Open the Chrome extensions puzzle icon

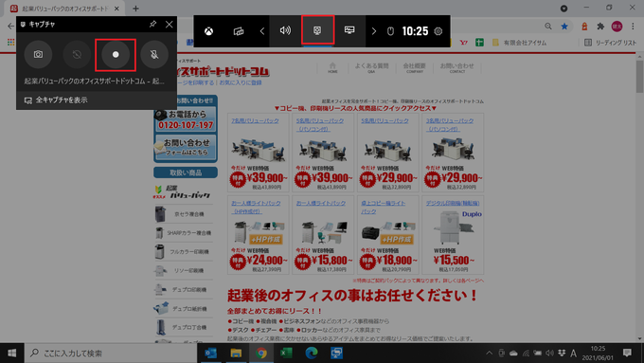[600, 27]
